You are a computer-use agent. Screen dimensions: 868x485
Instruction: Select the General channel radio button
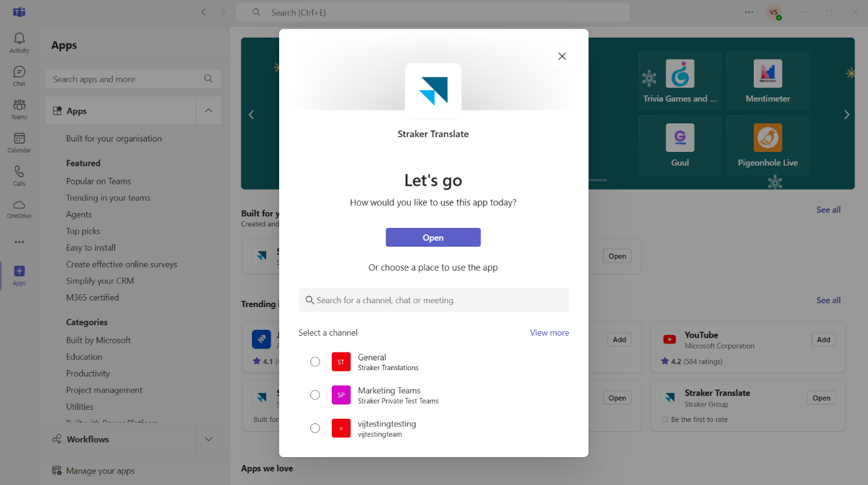click(x=315, y=362)
